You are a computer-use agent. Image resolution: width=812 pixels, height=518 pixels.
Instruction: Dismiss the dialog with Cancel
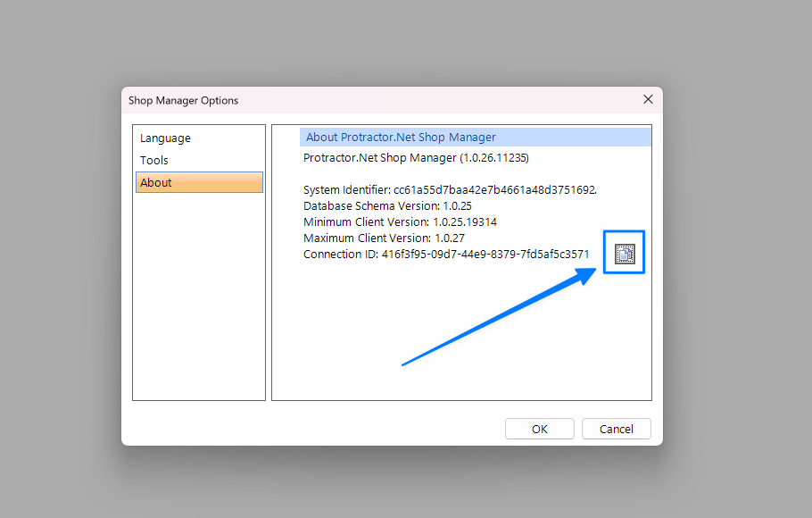[x=616, y=429]
